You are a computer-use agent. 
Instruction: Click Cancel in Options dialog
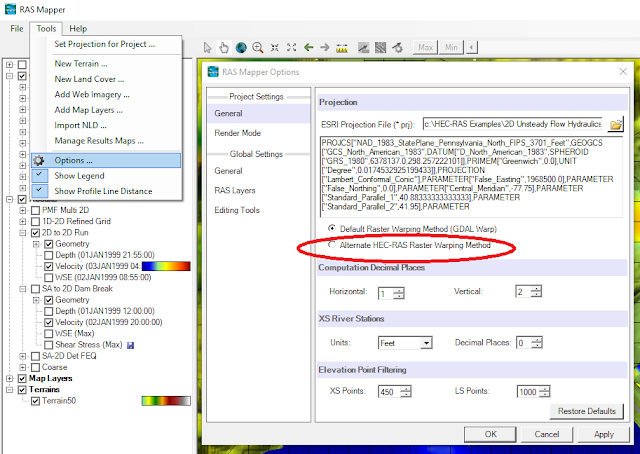pyautogui.click(x=547, y=434)
